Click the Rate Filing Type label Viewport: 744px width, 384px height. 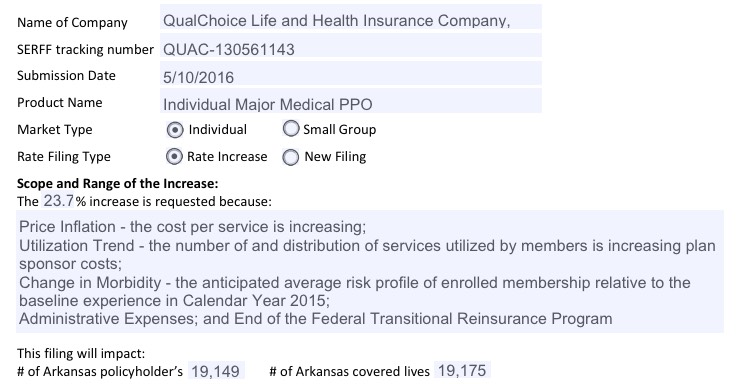[x=64, y=157]
